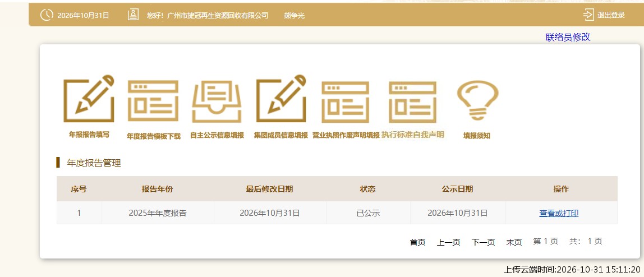The image size is (644, 277).
Task: Click the 营业执照作废声明填报 label
Action: 346,136
